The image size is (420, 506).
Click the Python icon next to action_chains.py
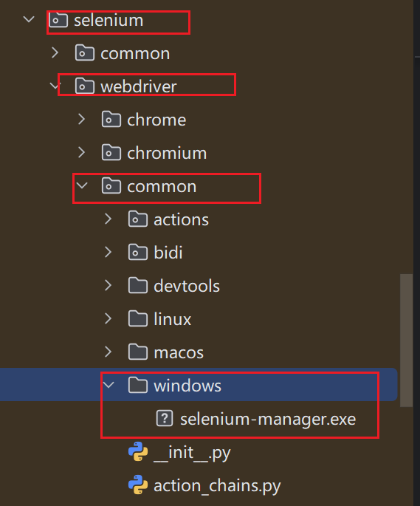[x=138, y=485]
